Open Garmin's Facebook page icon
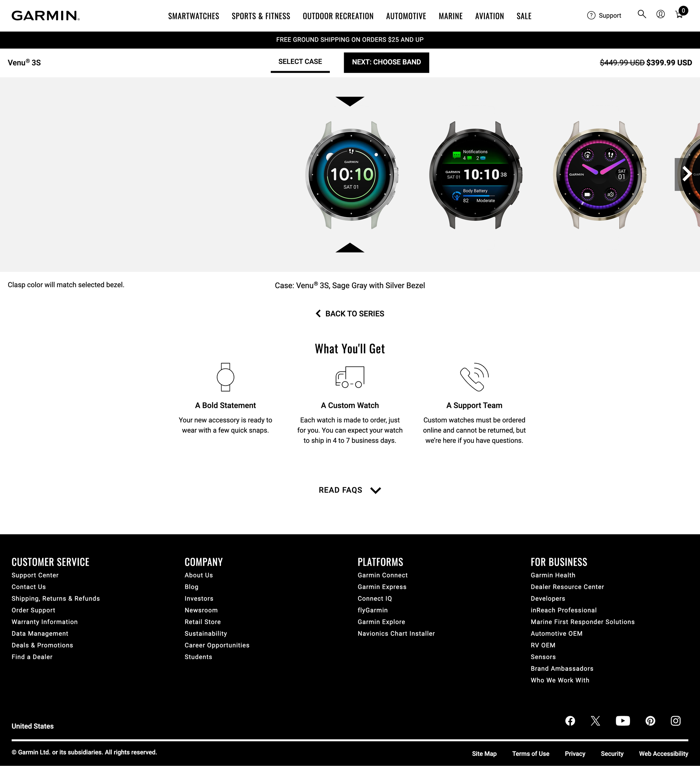Screen dimensions: 700x766 pyautogui.click(x=570, y=721)
